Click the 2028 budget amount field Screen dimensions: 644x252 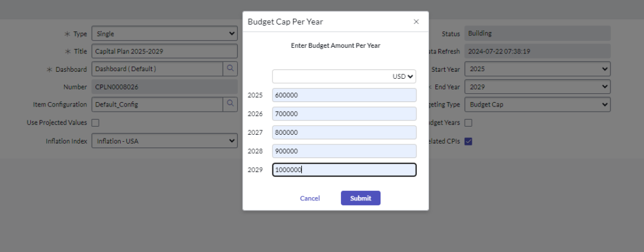pyautogui.click(x=344, y=151)
